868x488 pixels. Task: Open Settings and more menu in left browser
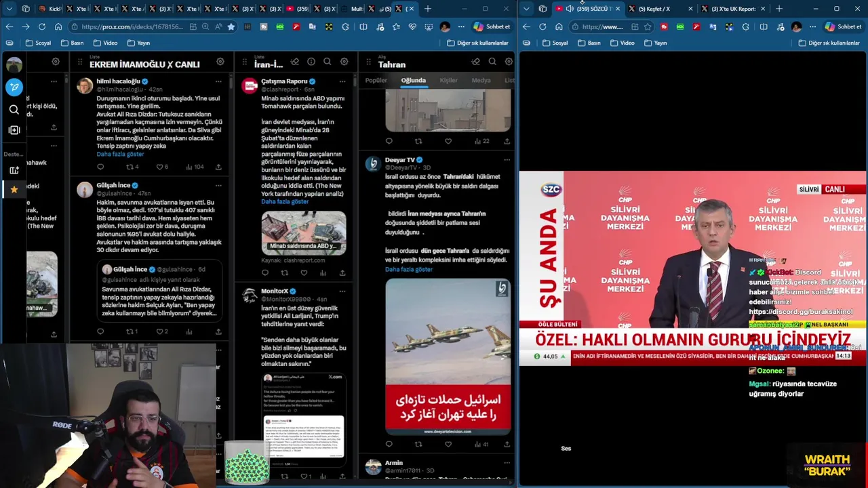coord(461,26)
